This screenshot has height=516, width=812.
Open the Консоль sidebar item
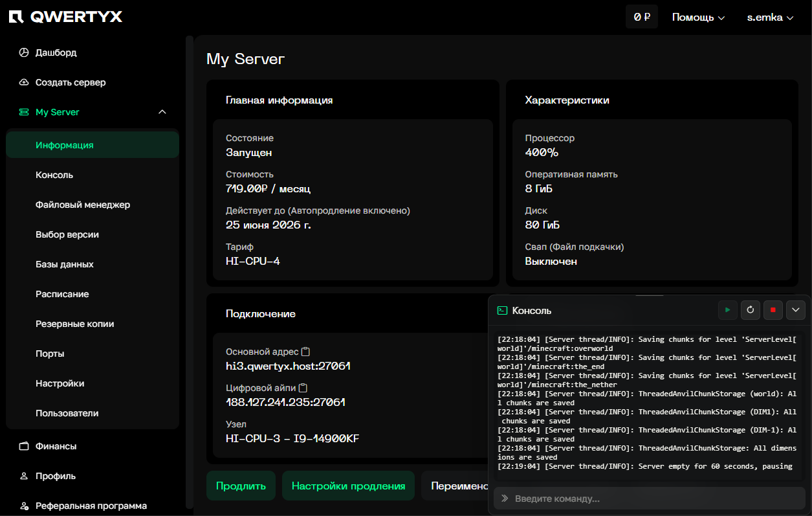pyautogui.click(x=93, y=175)
